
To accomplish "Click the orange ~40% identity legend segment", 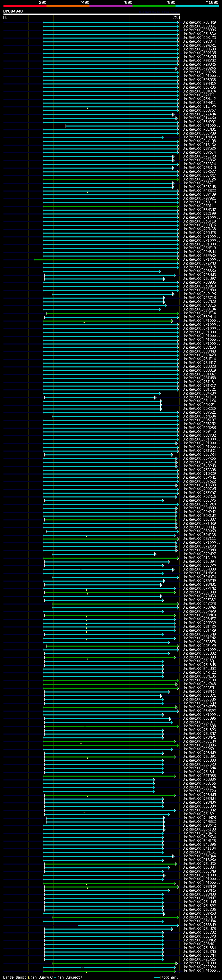I will click(68, 6).
